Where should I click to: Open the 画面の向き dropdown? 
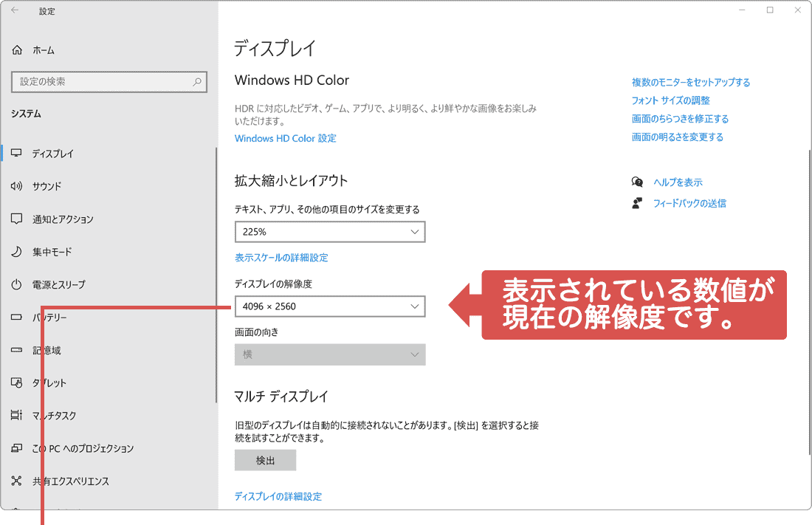tap(330, 354)
